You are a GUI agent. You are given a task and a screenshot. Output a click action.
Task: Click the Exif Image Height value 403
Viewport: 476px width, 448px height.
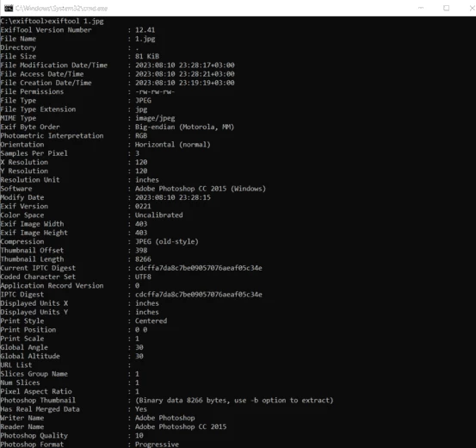tap(141, 233)
